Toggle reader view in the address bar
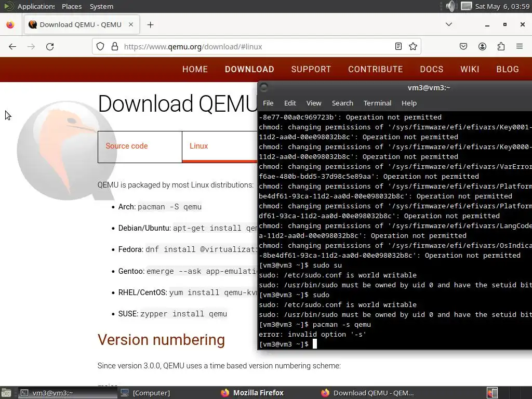The image size is (532, 399). (x=398, y=46)
